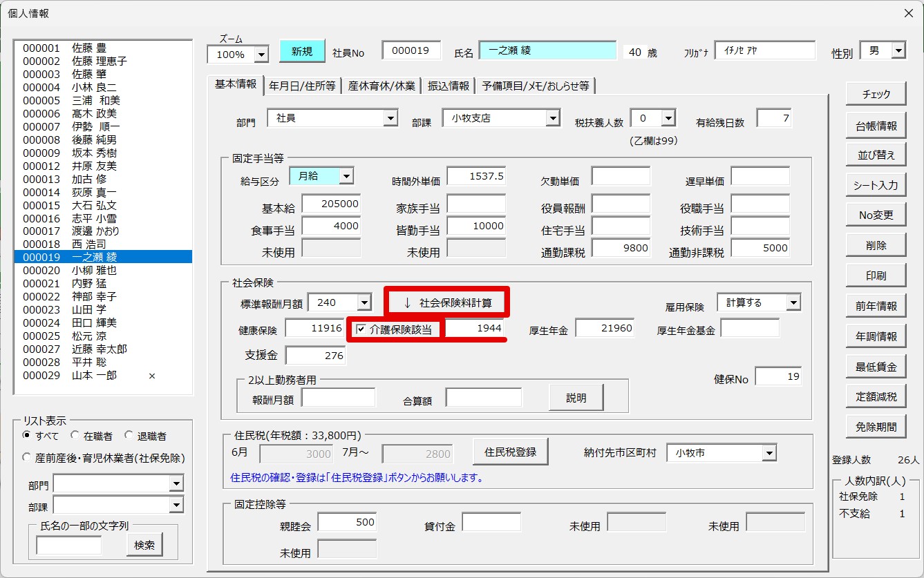Toggle the 介護保険該当 checkbox

[x=361, y=329]
